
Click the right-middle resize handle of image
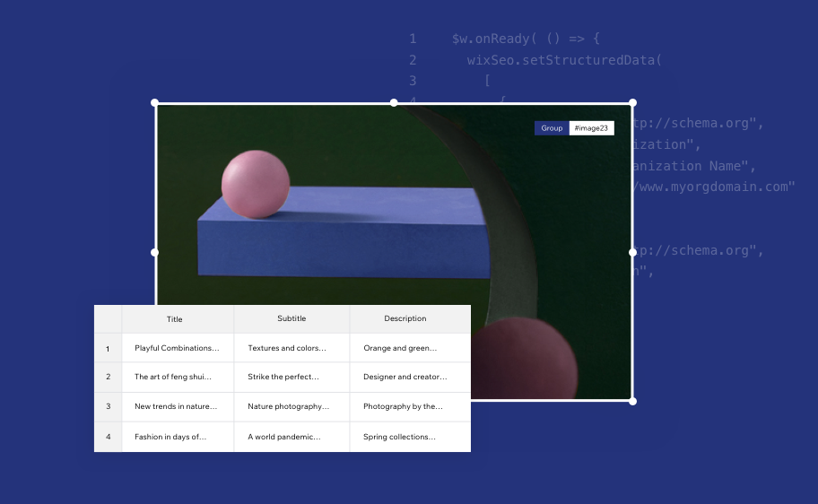click(x=633, y=253)
